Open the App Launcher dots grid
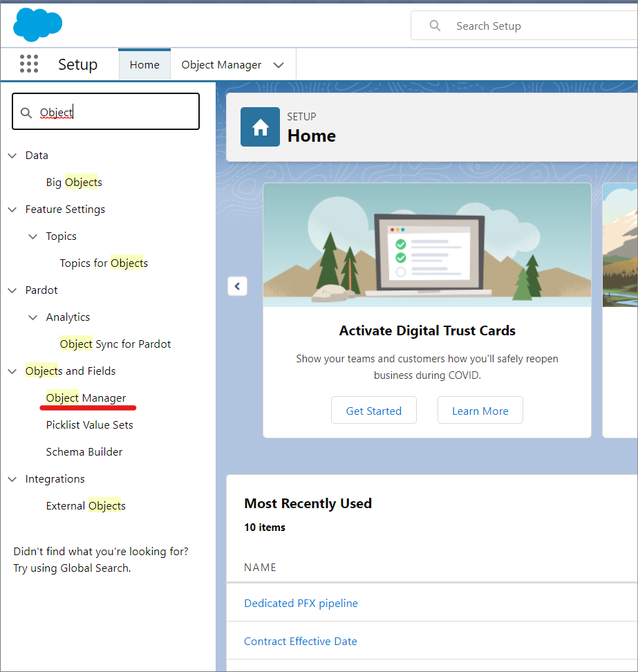 click(x=29, y=64)
